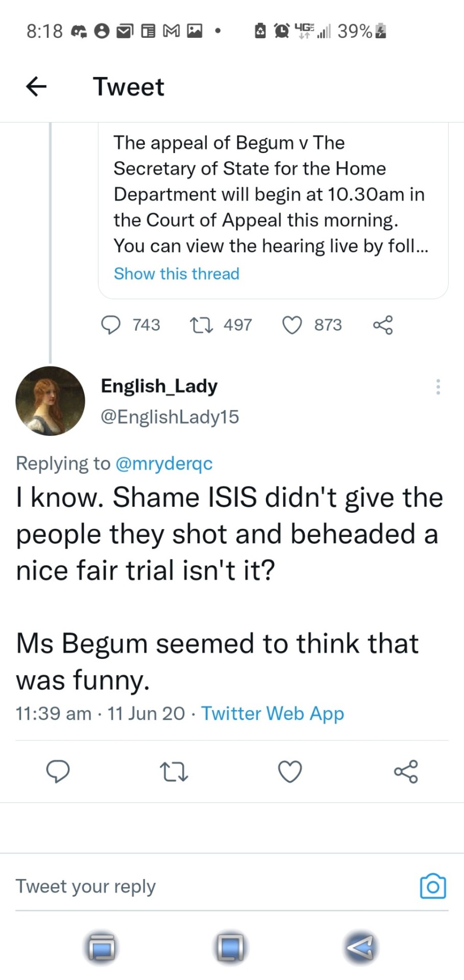Retweet English_Lady's tweet

coord(174,771)
